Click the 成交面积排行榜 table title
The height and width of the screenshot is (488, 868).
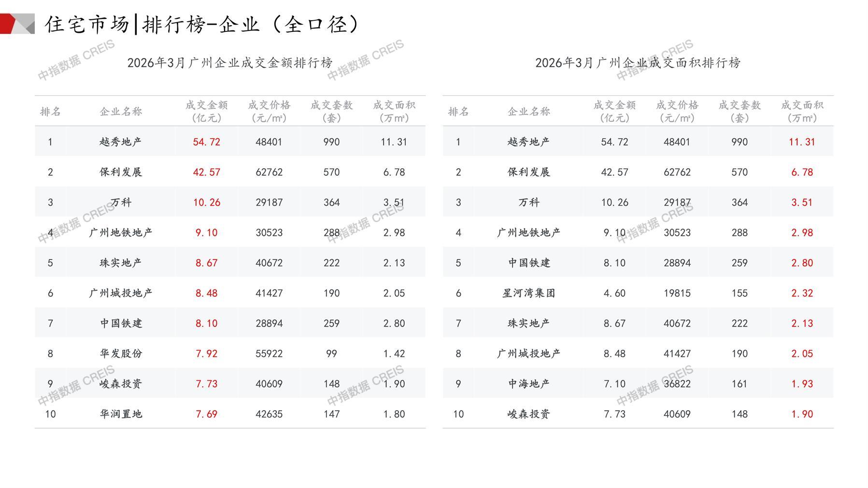coord(638,63)
